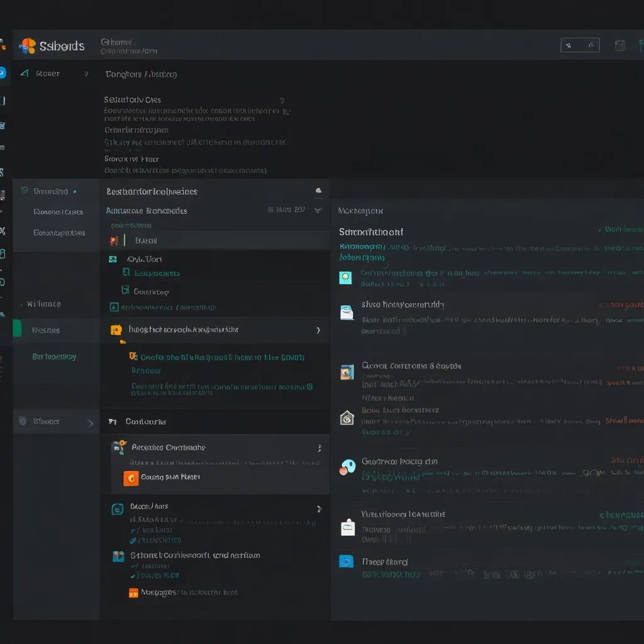This screenshot has width=644, height=644.
Task: Expand the Sfooocr sidebar item arrow
Action: click(90, 423)
